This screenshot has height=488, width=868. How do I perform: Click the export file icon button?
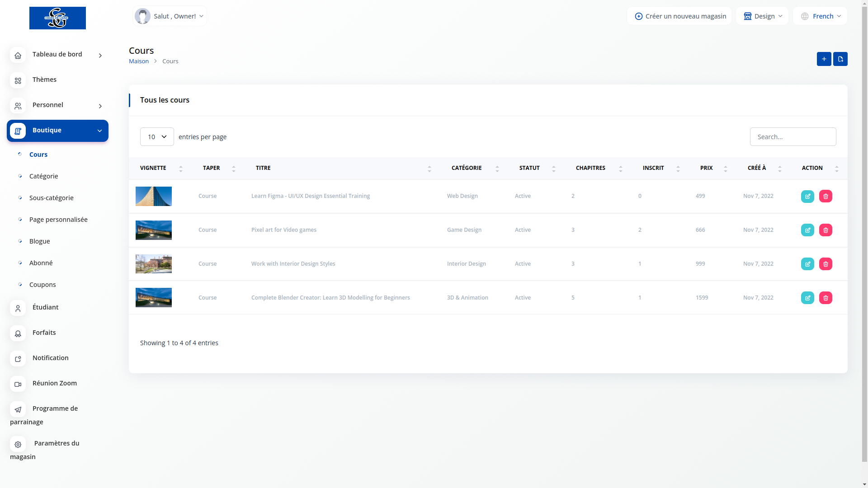(x=840, y=59)
